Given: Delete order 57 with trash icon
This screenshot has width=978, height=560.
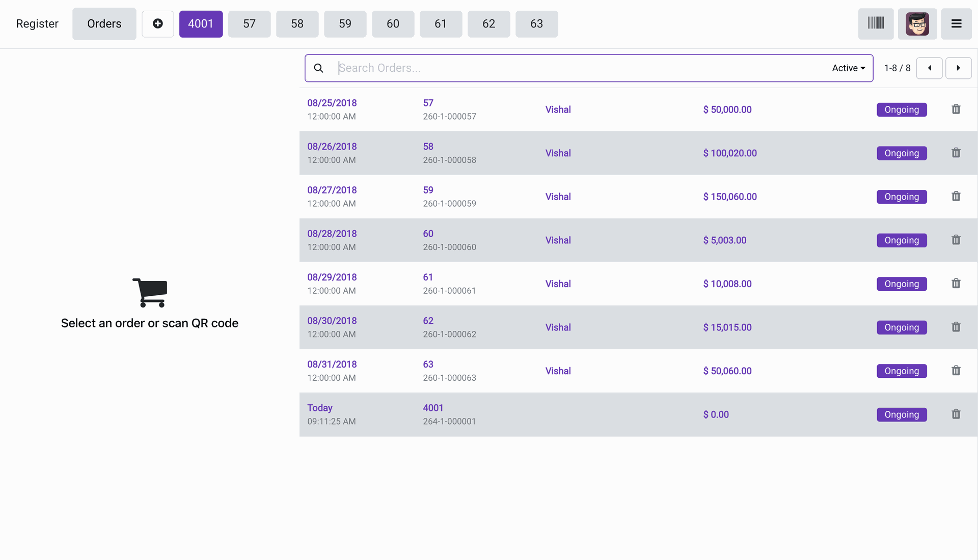Looking at the screenshot, I should pyautogui.click(x=956, y=109).
